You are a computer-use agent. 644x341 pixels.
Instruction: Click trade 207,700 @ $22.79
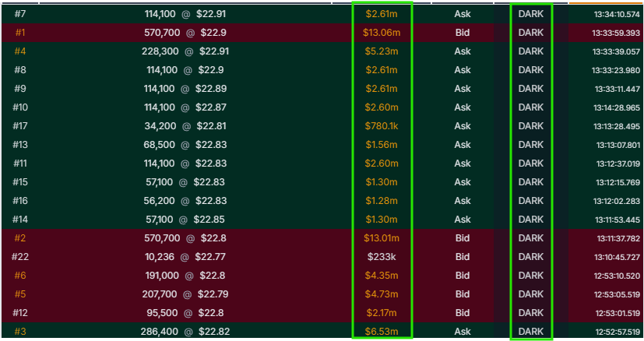tap(185, 294)
